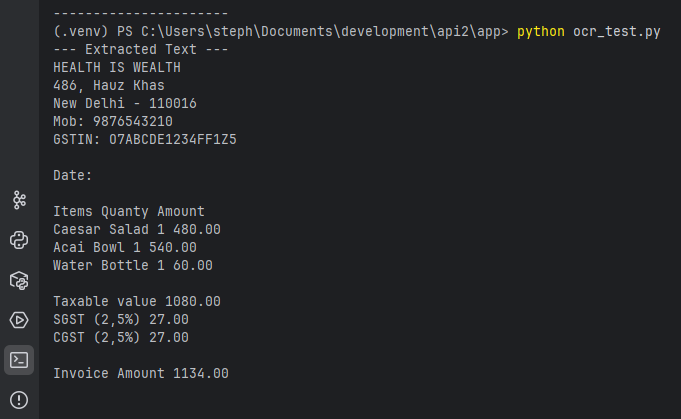The width and height of the screenshot is (681, 419).
Task: Open the Services run tool window
Action: pos(19,320)
